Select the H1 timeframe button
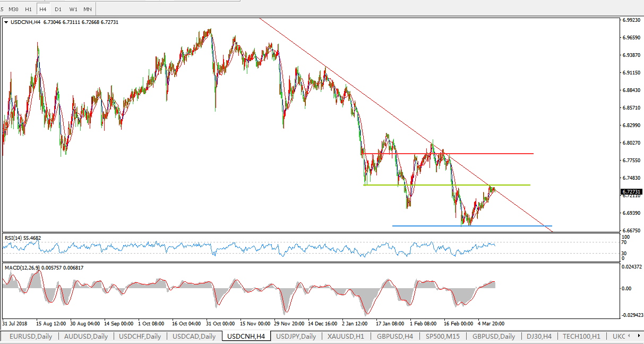Viewport: 644px width, 344px height. (x=29, y=9)
